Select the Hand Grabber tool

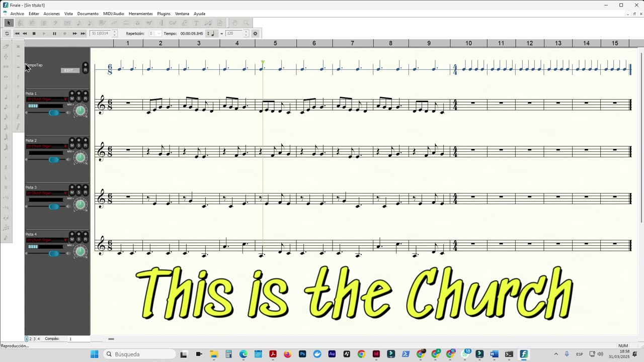235,23
